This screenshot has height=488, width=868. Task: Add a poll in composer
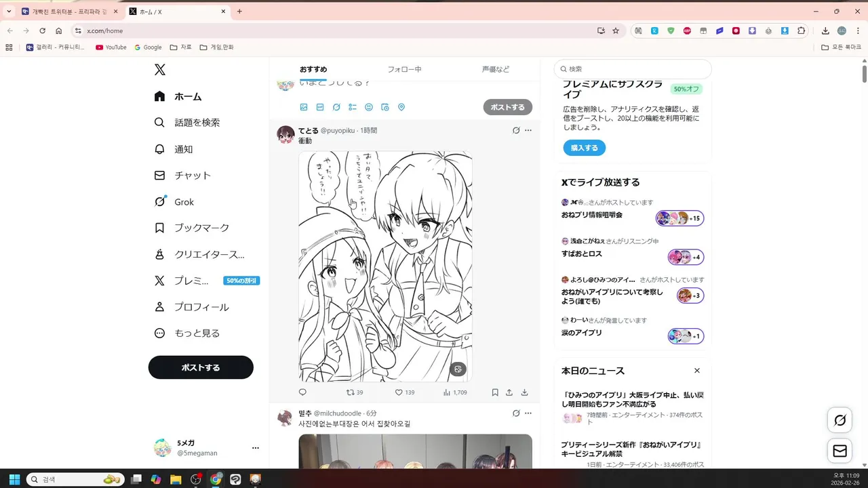coord(353,107)
